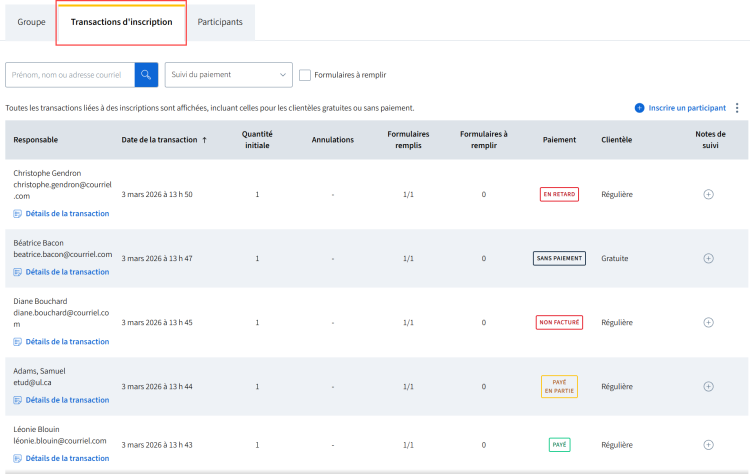Open Détails de la transaction for Léonie Blouin
The width and height of the screenshot is (750, 474).
pos(67,458)
